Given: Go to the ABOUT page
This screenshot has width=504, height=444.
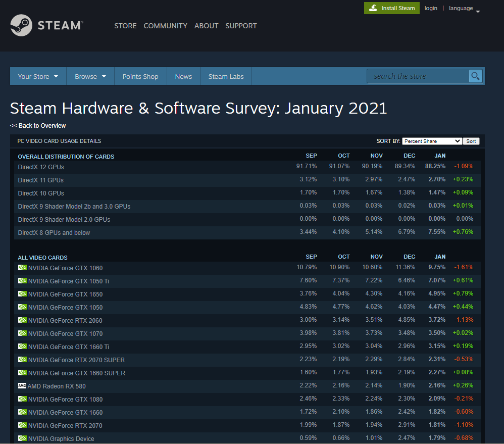Looking at the screenshot, I should (207, 26).
